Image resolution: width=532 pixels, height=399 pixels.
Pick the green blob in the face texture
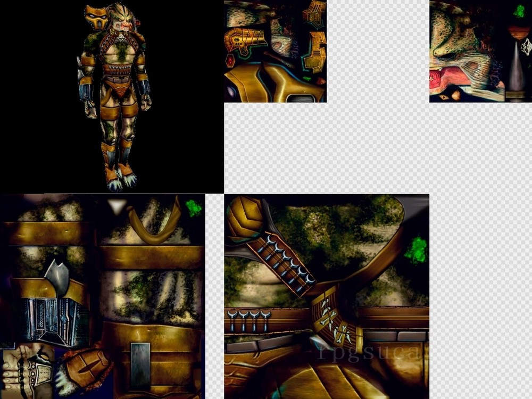click(519, 11)
